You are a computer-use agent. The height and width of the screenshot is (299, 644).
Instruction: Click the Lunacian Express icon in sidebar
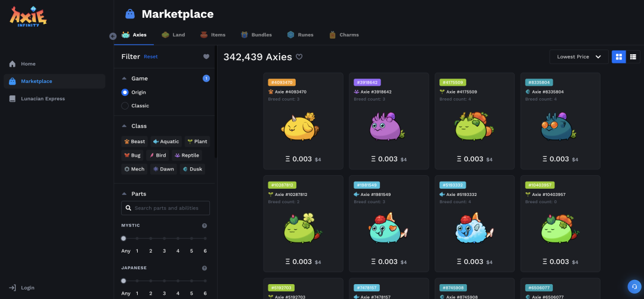coord(13,99)
